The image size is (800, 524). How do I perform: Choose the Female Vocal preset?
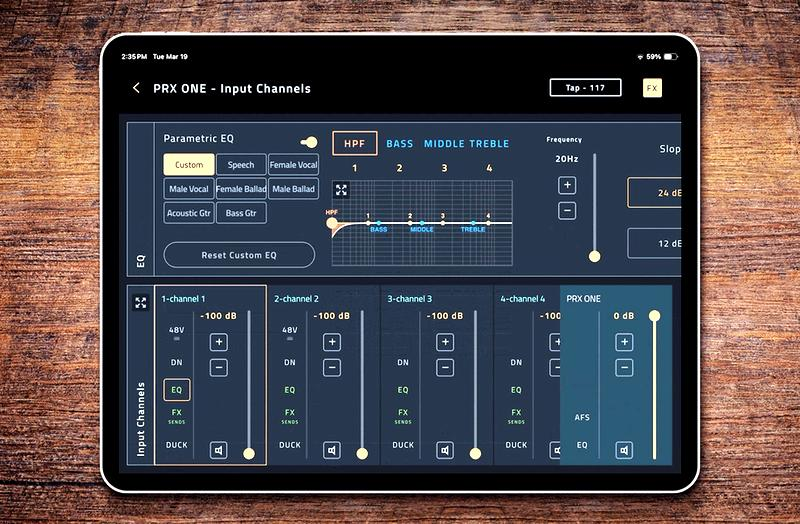pos(293,165)
